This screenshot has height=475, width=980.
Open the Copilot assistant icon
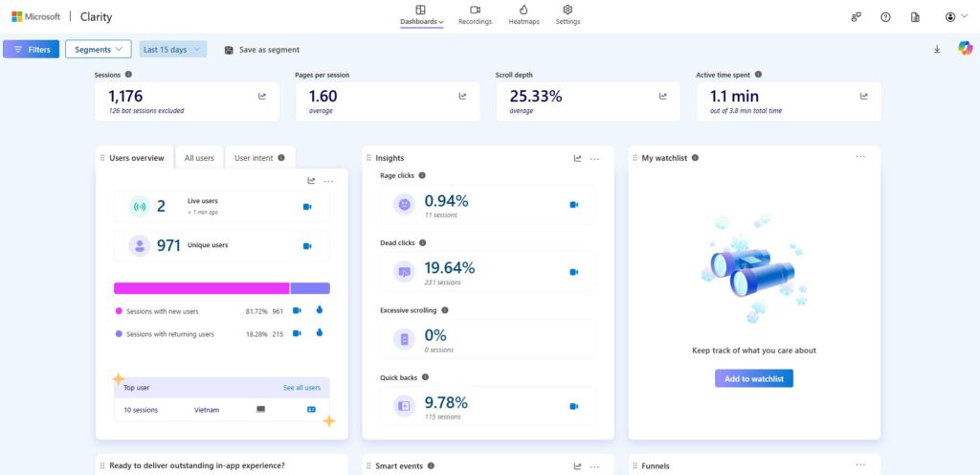pos(965,49)
